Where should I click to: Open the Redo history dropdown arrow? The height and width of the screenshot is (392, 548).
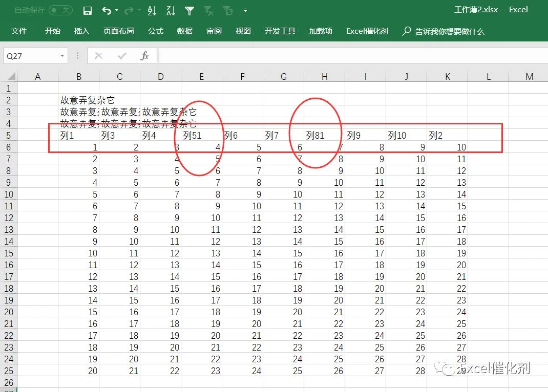[139, 10]
